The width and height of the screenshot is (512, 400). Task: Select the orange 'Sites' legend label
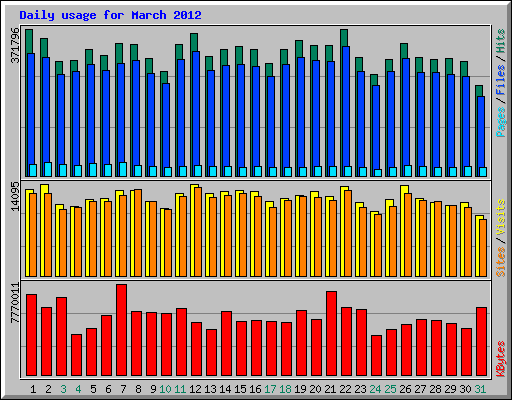pyautogui.click(x=501, y=262)
